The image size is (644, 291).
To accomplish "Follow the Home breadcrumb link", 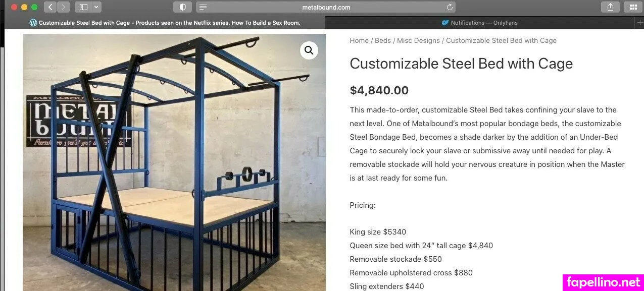I will (x=359, y=40).
